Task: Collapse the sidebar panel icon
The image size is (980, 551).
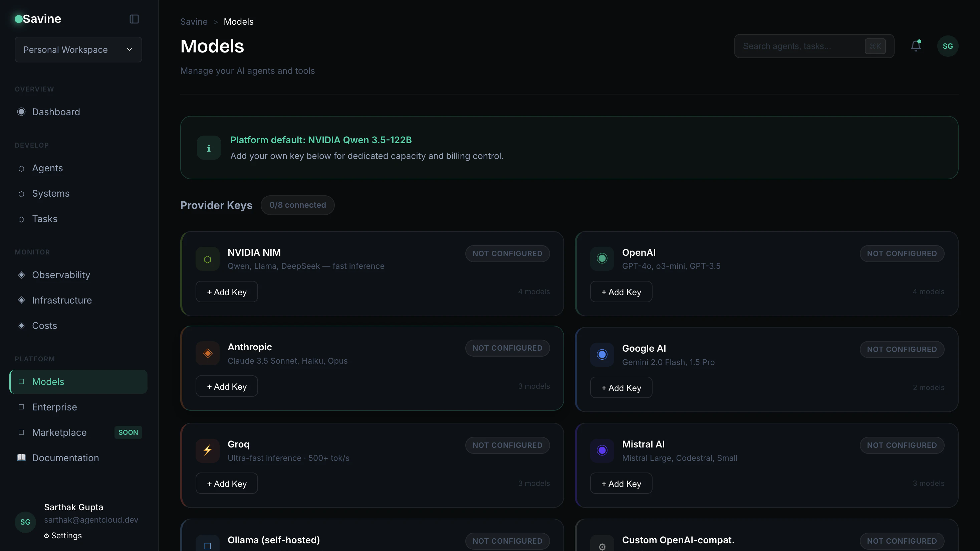Action: pyautogui.click(x=134, y=19)
